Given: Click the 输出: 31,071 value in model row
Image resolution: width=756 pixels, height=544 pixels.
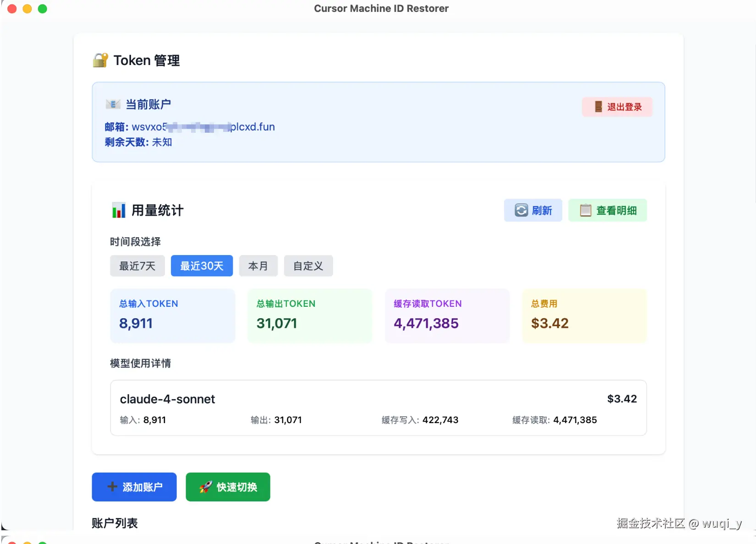Looking at the screenshot, I should [276, 420].
